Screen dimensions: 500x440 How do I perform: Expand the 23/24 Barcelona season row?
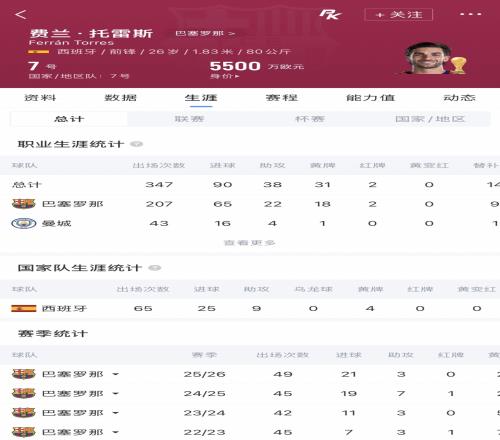(115, 413)
